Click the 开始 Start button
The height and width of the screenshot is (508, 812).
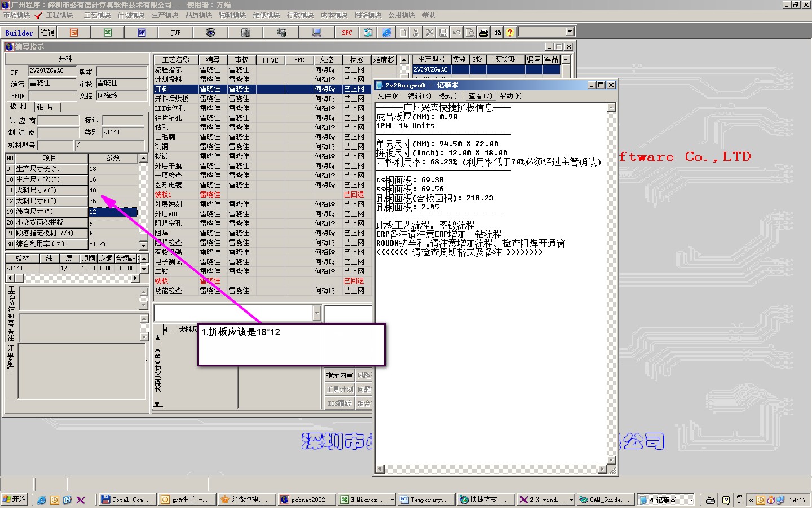pos(15,500)
